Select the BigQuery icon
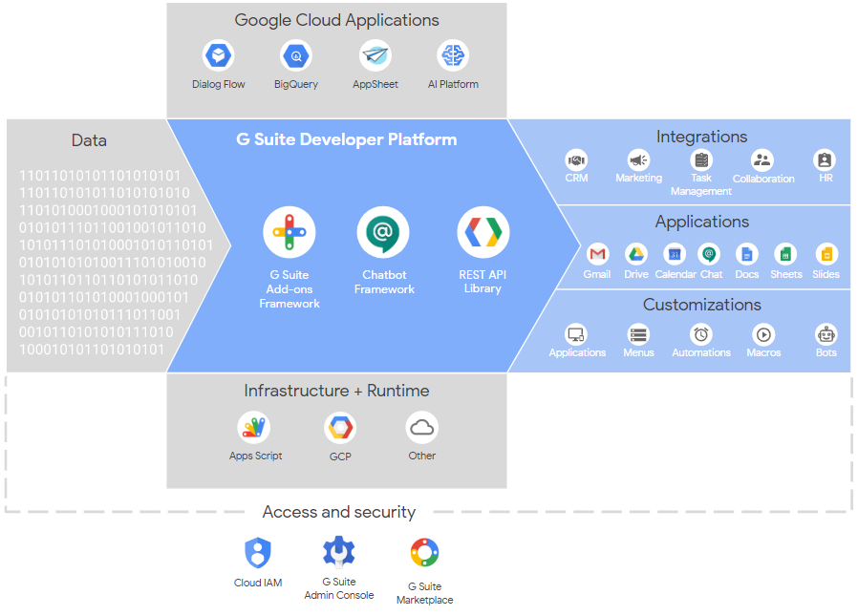 pyautogui.click(x=296, y=55)
